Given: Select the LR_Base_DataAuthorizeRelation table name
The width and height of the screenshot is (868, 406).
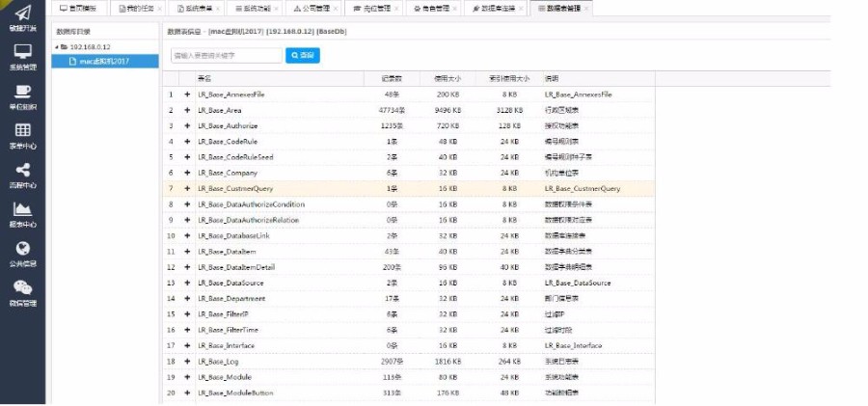Looking at the screenshot, I should coord(249,220).
